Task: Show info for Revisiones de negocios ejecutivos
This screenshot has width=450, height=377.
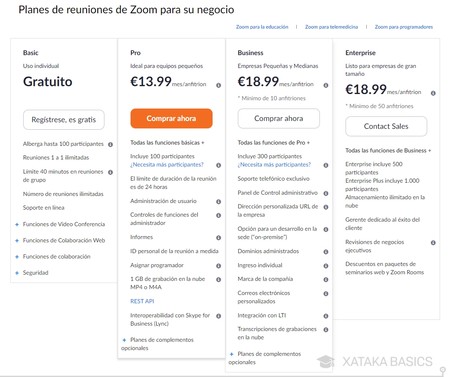Action: (x=433, y=243)
